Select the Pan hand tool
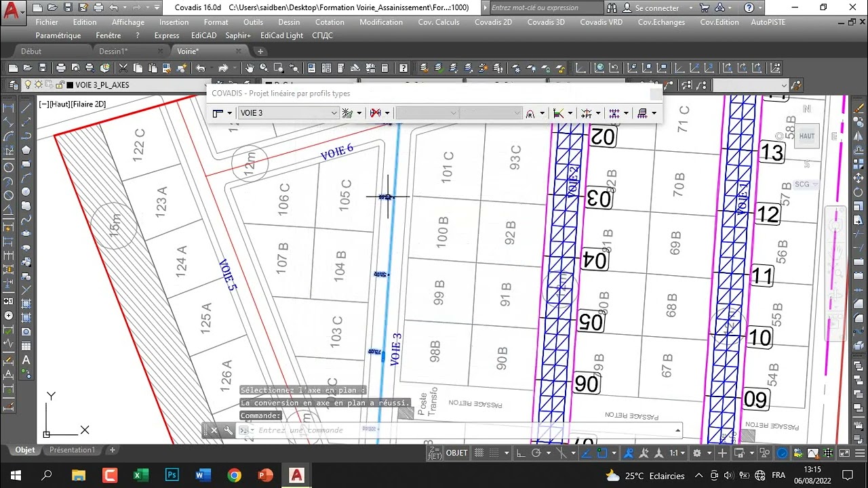 coord(250,68)
